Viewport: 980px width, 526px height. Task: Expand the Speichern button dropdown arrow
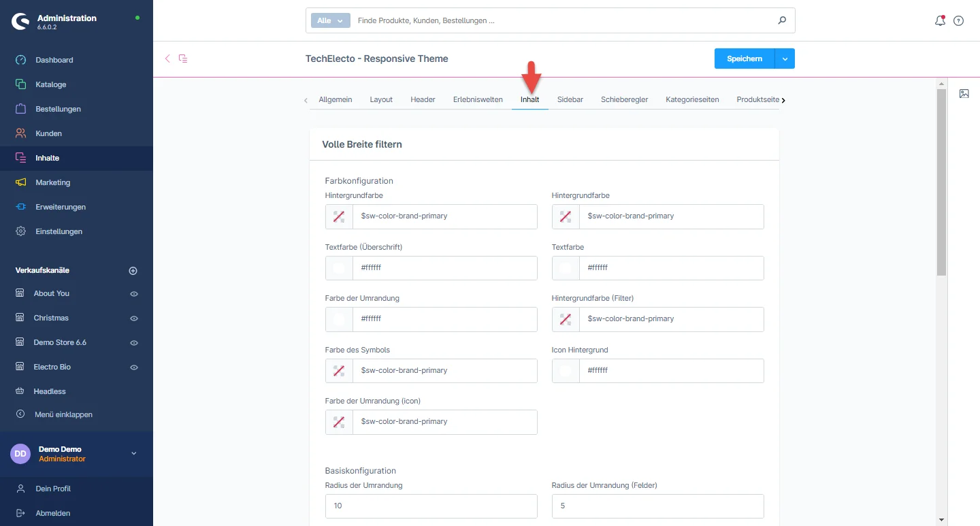pyautogui.click(x=785, y=59)
